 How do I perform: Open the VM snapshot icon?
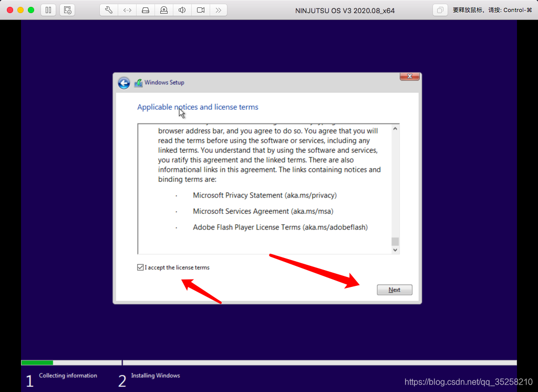click(x=67, y=11)
